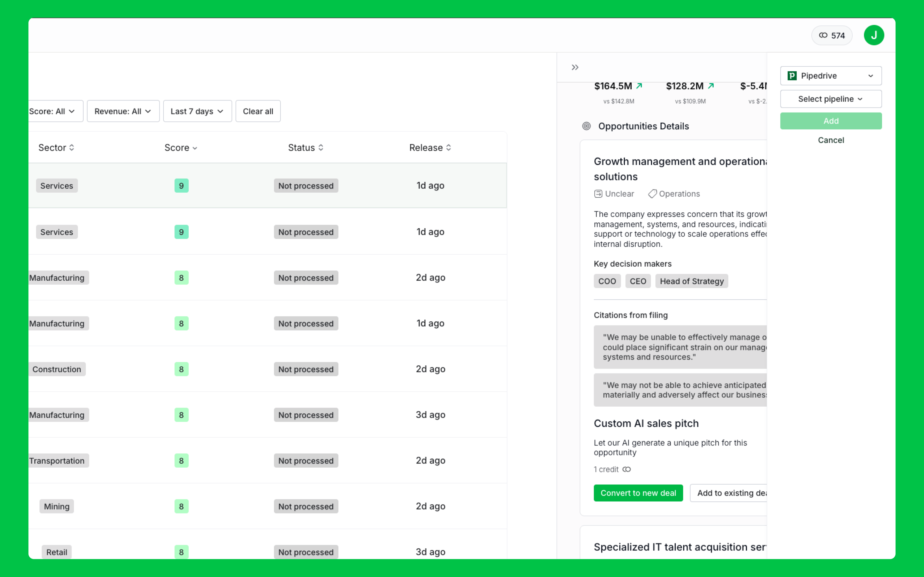The height and width of the screenshot is (577, 924).
Task: Open the Revenue: All filter
Action: pyautogui.click(x=123, y=111)
